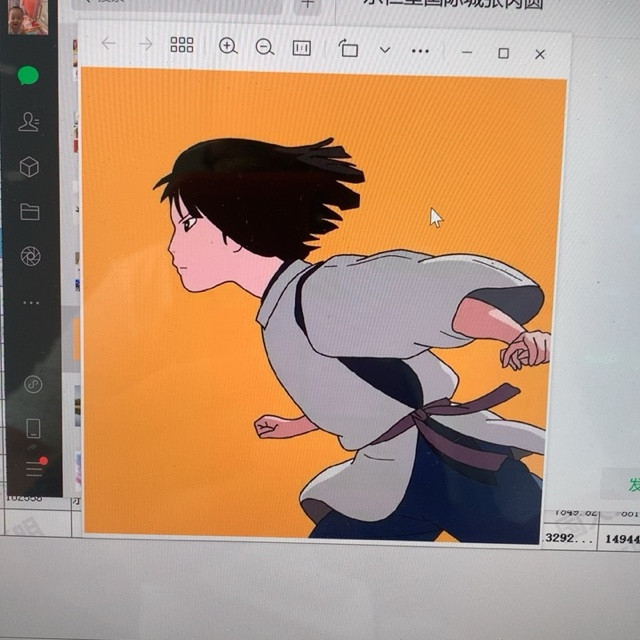Zoom in on the image

(228, 46)
